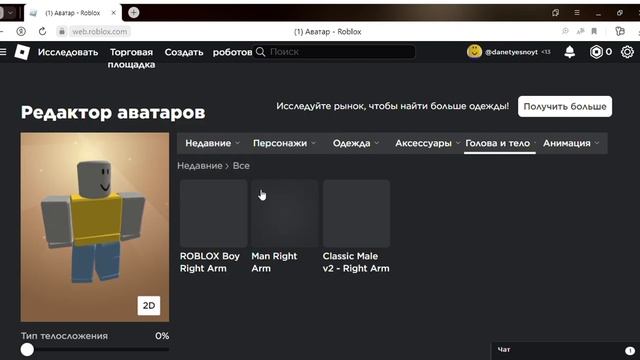640x360 pixels.
Task: Click the Получить больше button
Action: (565, 107)
